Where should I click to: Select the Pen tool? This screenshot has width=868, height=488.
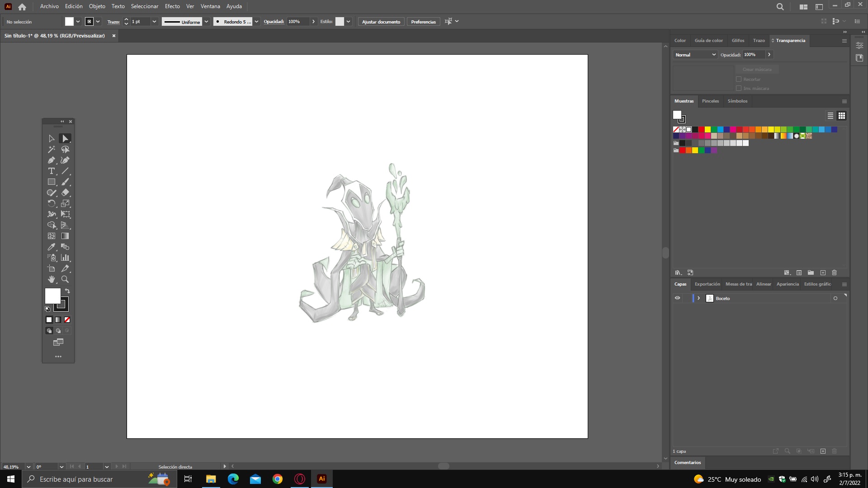[x=52, y=160]
